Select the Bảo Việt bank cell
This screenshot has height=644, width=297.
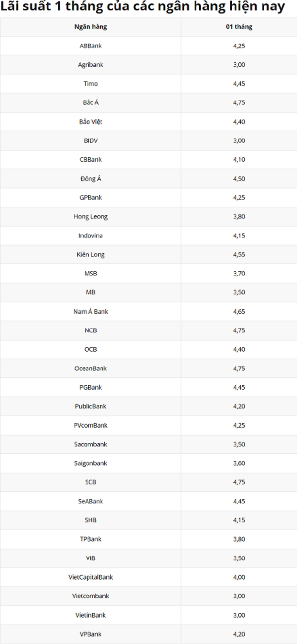click(x=90, y=122)
